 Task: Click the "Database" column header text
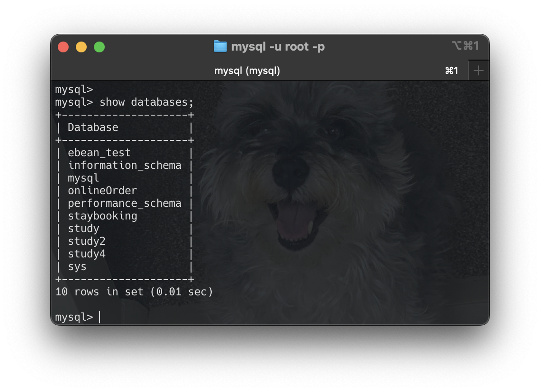pyautogui.click(x=93, y=127)
